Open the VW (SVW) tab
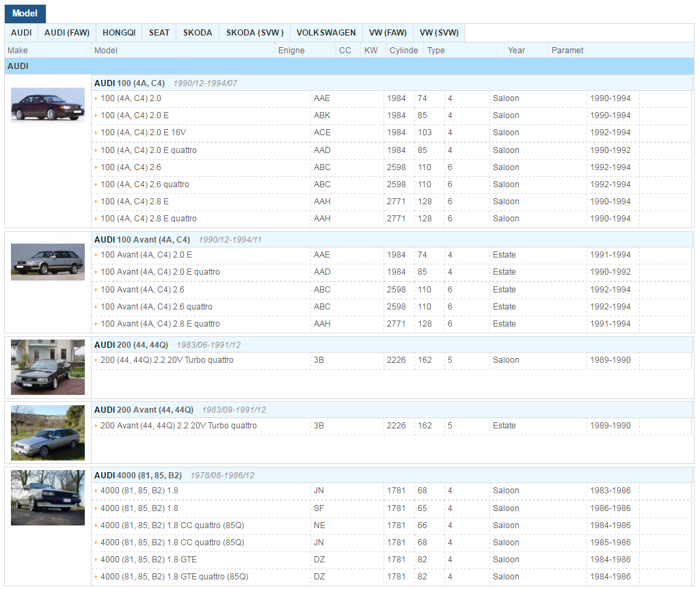700x589 pixels. pyautogui.click(x=440, y=33)
